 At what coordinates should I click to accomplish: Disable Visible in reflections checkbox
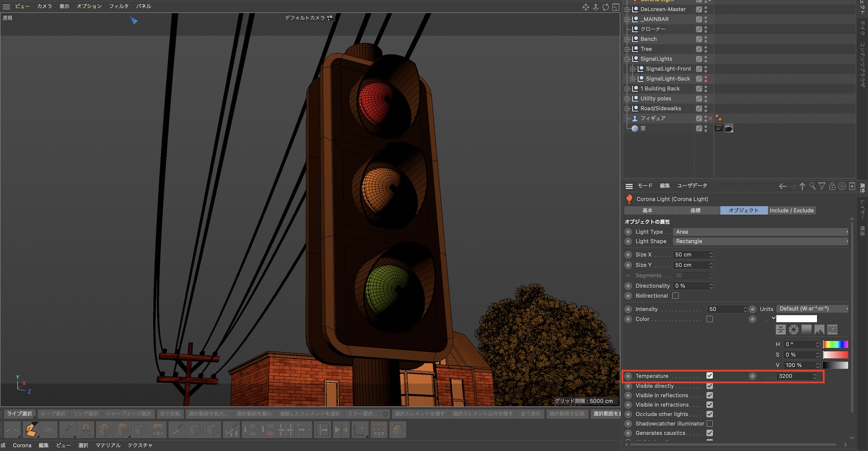[x=710, y=395]
